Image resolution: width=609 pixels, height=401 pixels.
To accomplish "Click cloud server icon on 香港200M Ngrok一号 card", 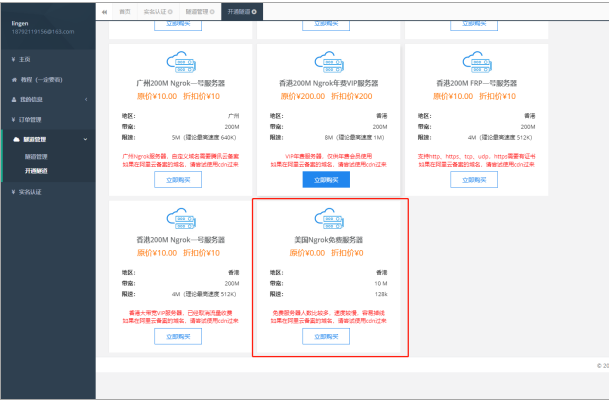I will pyautogui.click(x=181, y=219).
